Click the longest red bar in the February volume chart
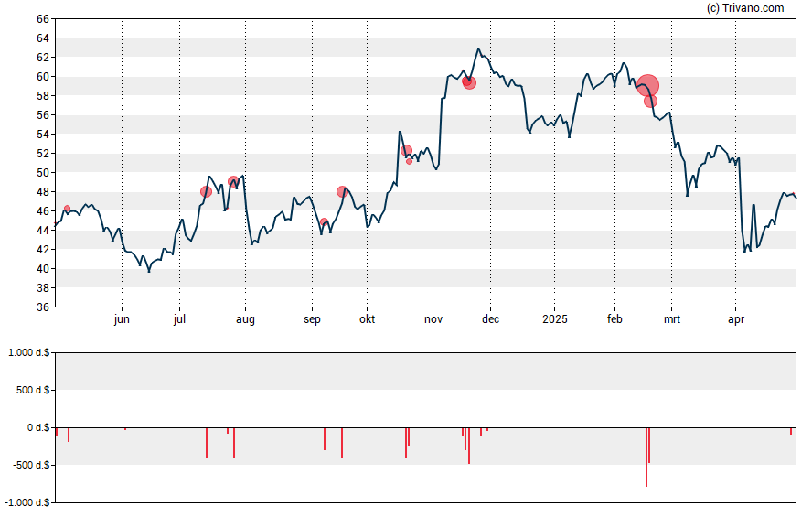The image size is (812, 517). coord(646,457)
